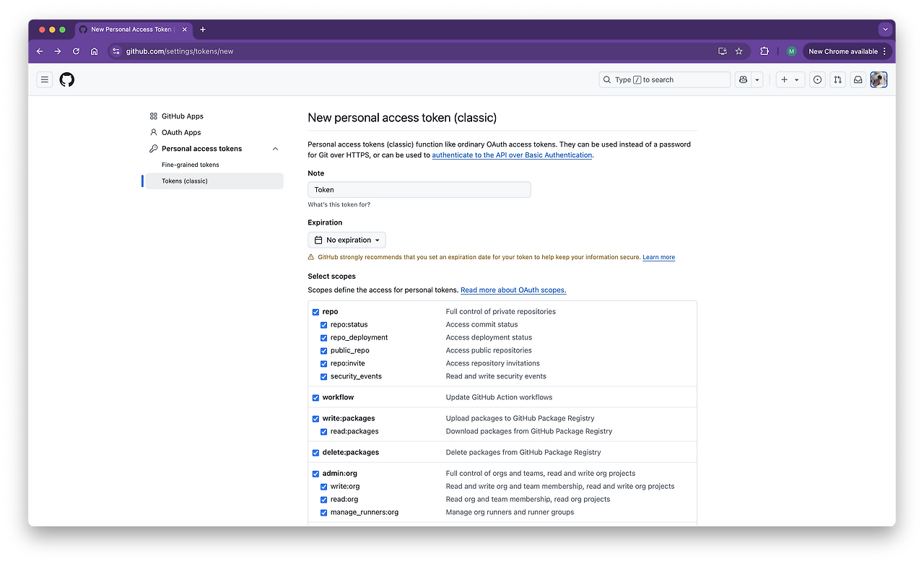Open the pull requests icon in header
The width and height of the screenshot is (924, 564).
837,80
